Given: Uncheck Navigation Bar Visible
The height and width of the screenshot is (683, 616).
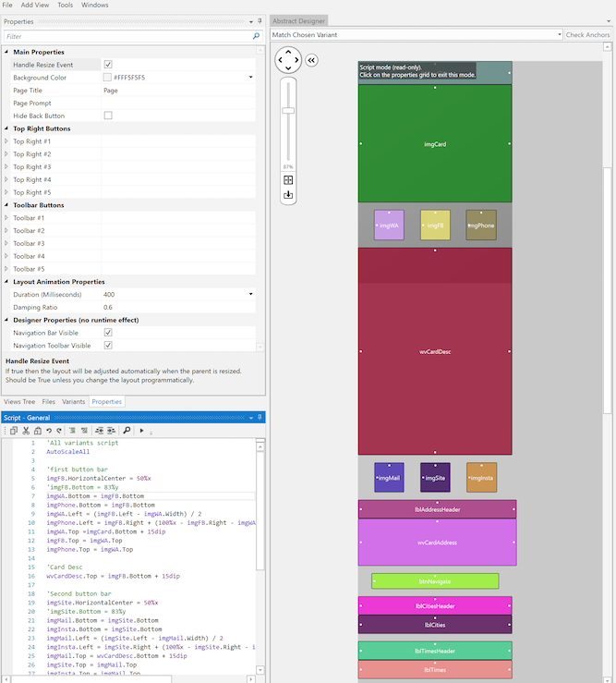Looking at the screenshot, I should coord(108,332).
